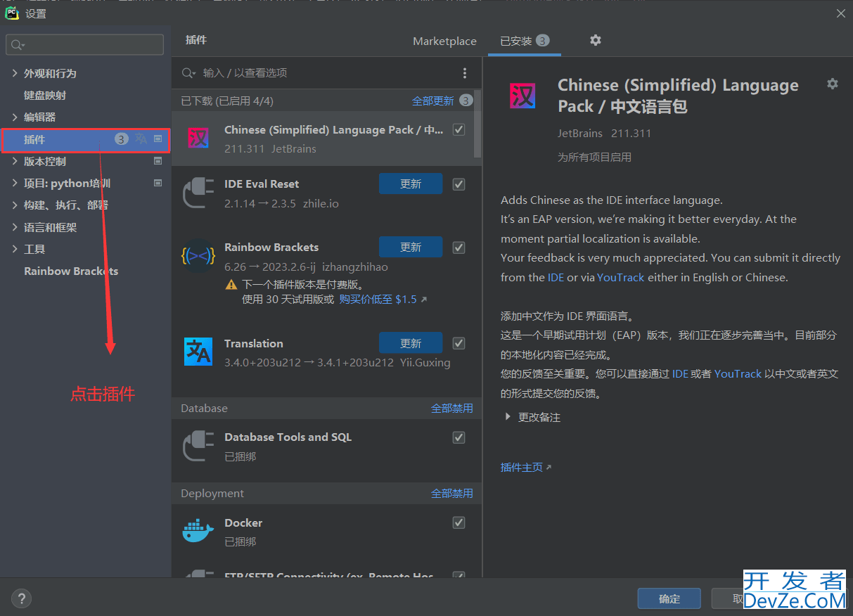Open the help question mark button

point(22,598)
